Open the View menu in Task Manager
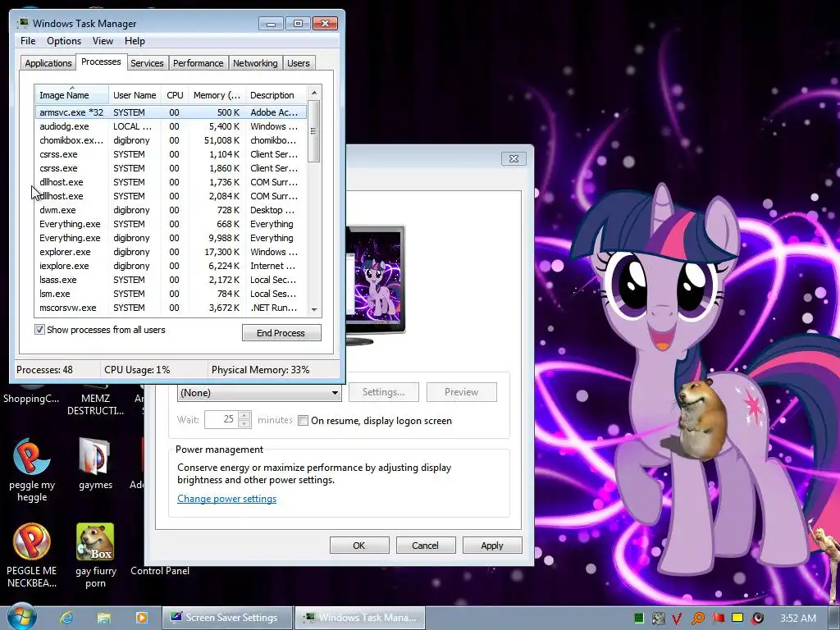 (x=103, y=41)
